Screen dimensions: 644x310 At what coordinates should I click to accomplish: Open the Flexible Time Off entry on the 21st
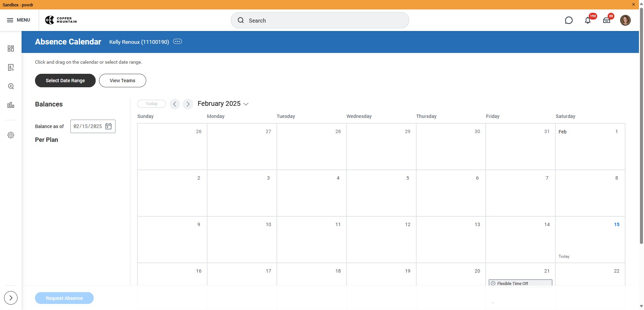coord(520,283)
